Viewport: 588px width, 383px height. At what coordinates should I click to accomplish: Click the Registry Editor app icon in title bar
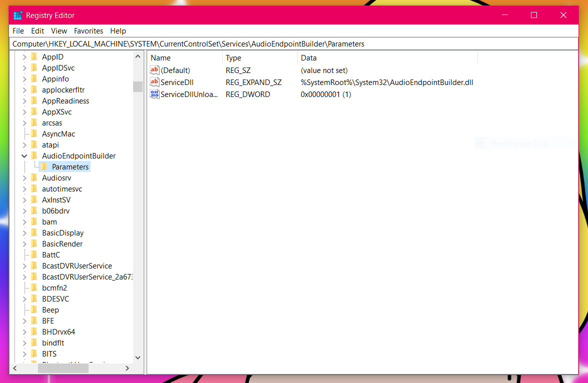tap(18, 15)
